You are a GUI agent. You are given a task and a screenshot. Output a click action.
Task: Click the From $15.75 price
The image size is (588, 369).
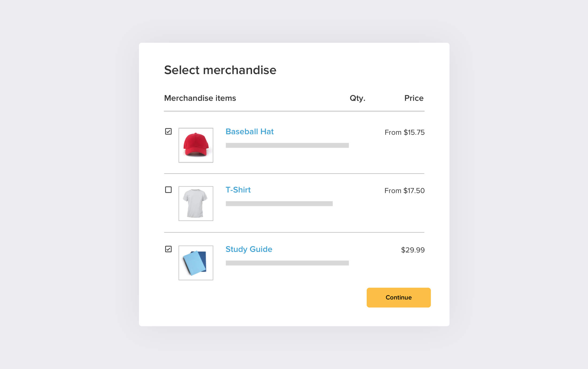tap(404, 132)
